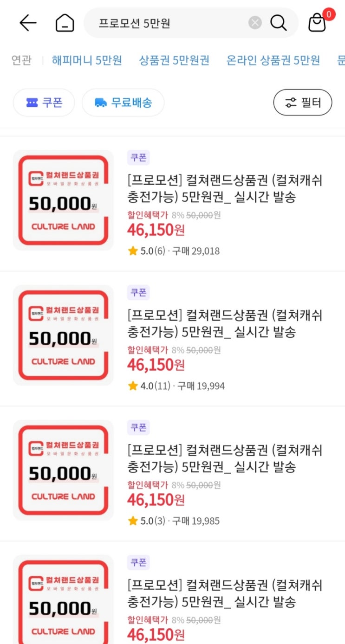This screenshot has width=345, height=644.
Task: Click the search field with 프로모션 5만원
Action: pyautogui.click(x=172, y=23)
